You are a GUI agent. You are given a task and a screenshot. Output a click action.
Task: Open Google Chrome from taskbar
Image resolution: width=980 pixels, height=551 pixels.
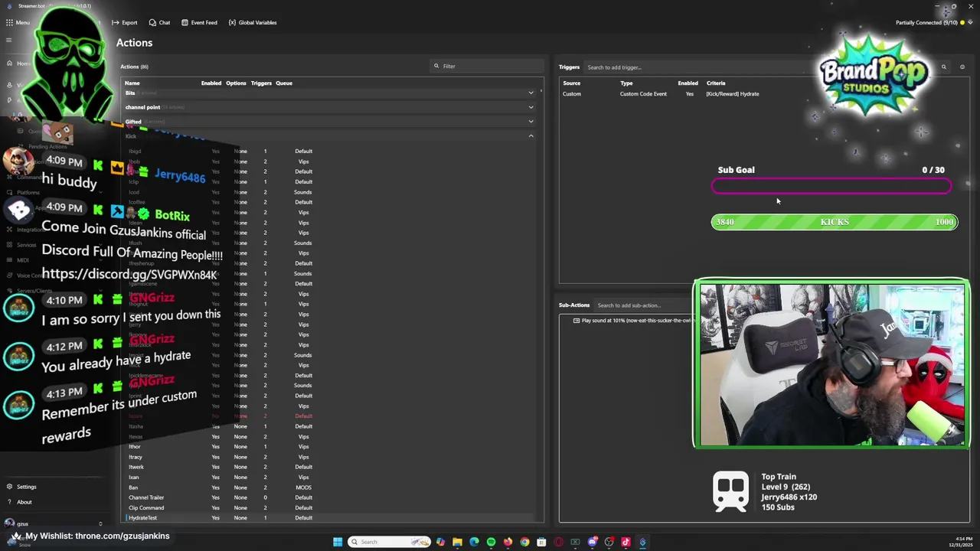pos(524,542)
